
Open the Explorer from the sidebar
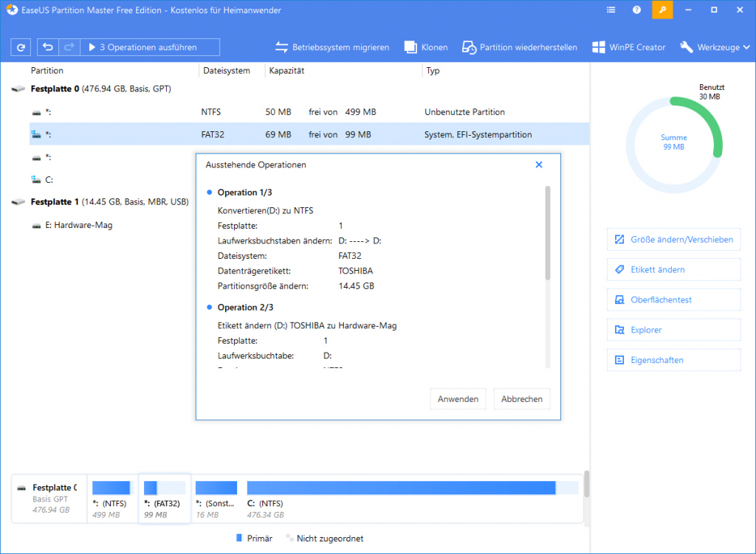pos(673,330)
